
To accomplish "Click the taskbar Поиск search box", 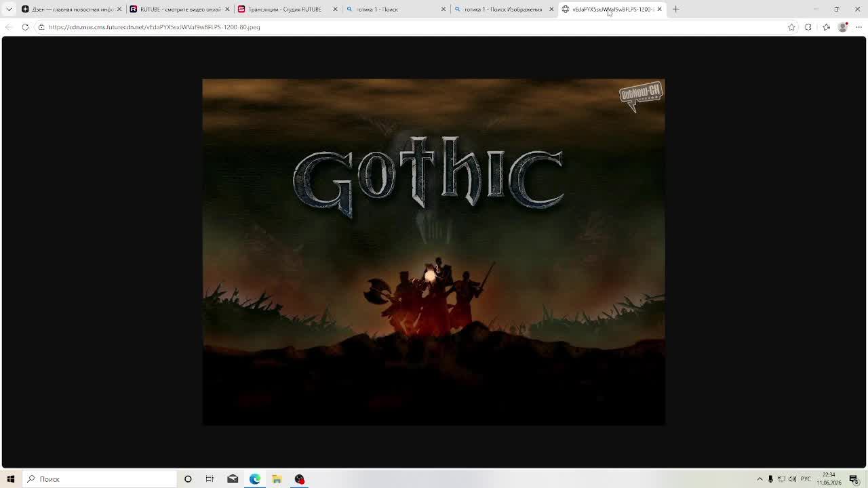I will [x=100, y=479].
